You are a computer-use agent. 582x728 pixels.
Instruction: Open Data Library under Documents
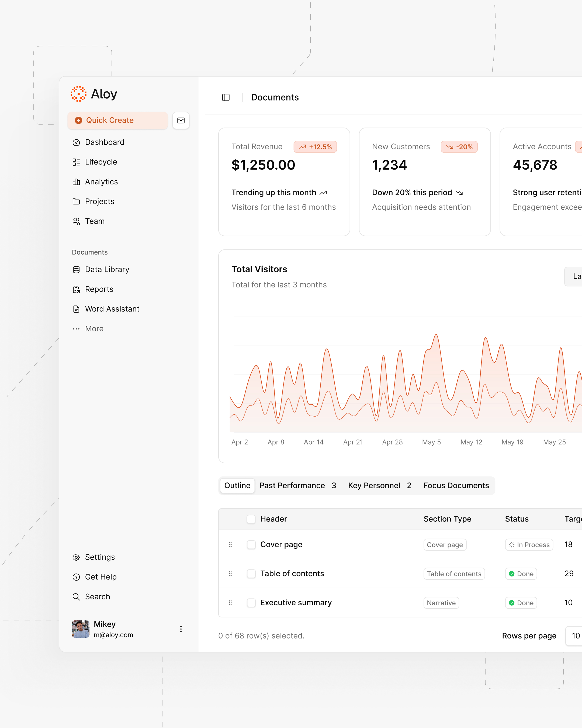(x=107, y=269)
